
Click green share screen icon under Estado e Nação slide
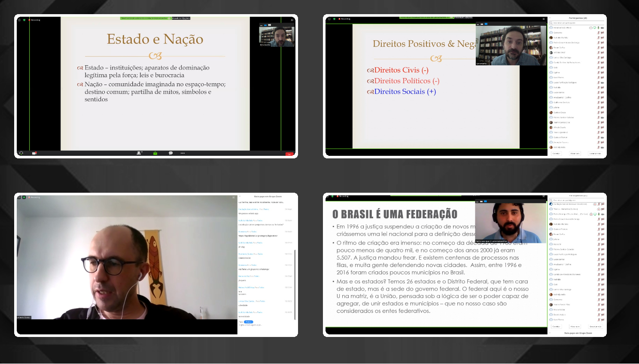155,153
